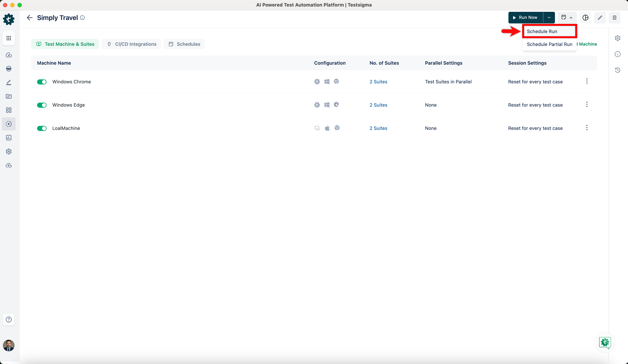Click the Session Settings column header
628x364 pixels.
point(527,63)
